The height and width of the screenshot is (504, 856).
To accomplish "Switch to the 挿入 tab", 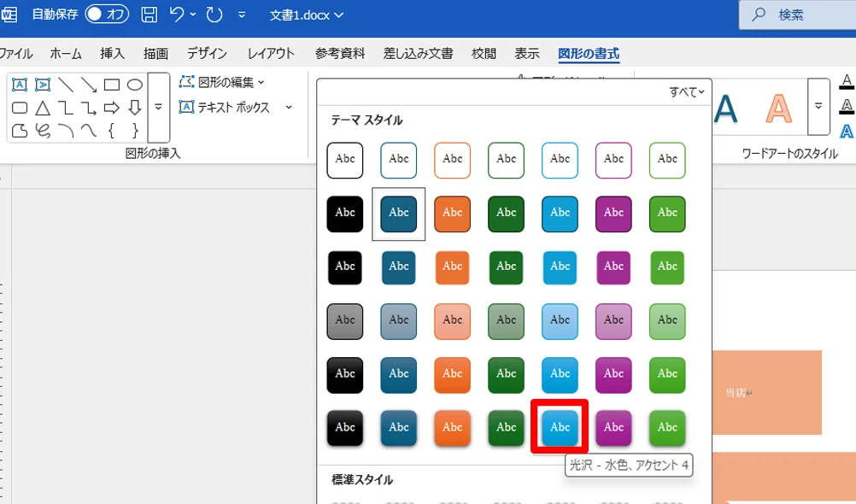I will tap(113, 53).
